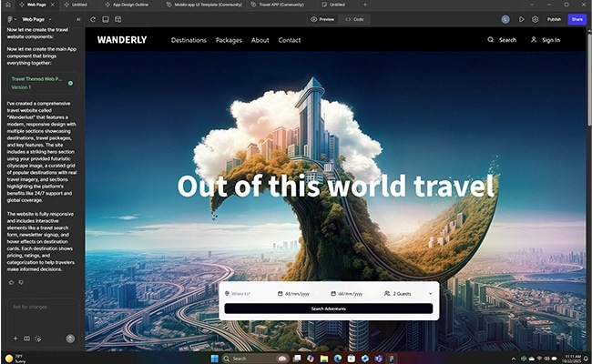Click the WANDERLY logo
The image size is (592, 364).
pyautogui.click(x=122, y=40)
